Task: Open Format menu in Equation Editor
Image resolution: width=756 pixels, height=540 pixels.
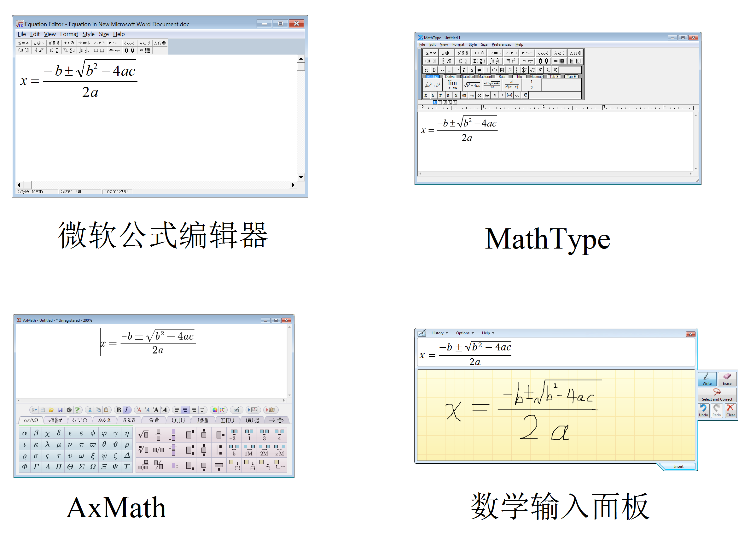Action: (x=69, y=34)
